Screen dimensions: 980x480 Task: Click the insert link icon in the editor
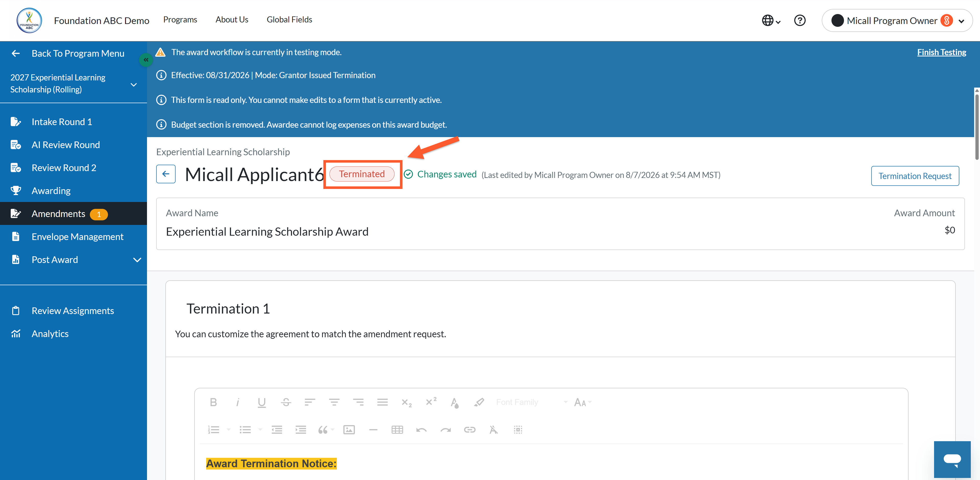pos(470,430)
